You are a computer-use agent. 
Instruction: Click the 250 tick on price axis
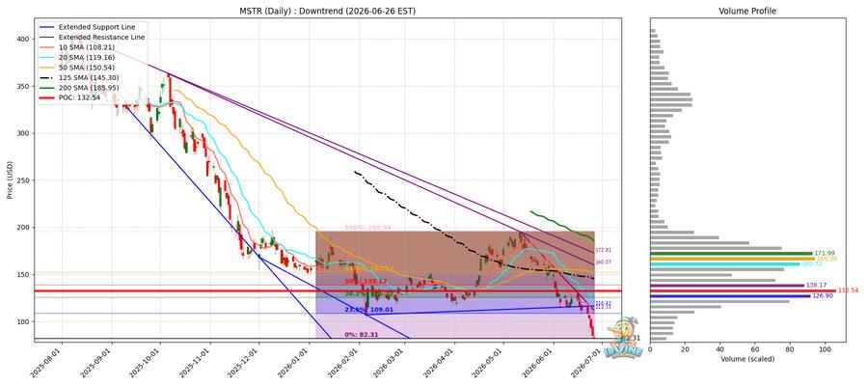[x=24, y=180]
